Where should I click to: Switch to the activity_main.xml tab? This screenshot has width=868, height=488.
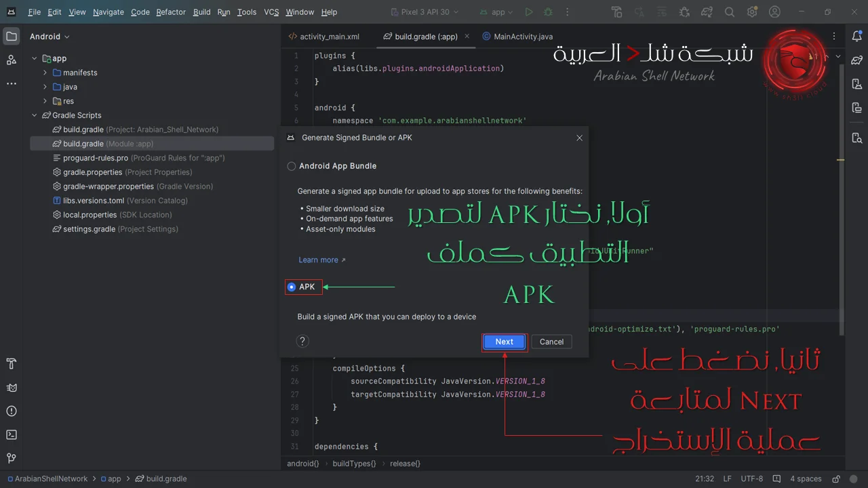coord(324,37)
